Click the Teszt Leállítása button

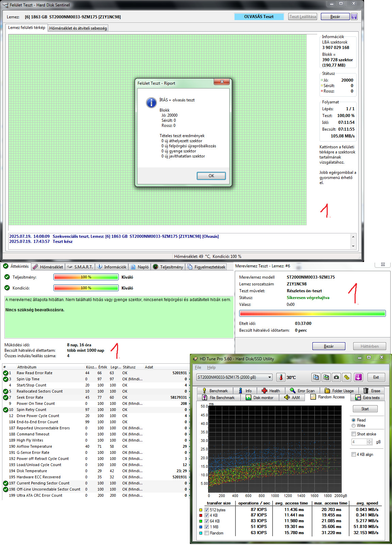coord(303,17)
